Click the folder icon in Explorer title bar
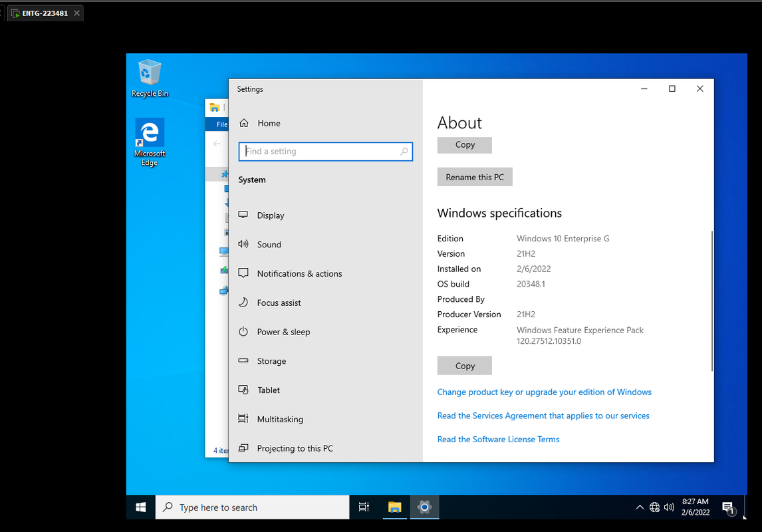762x532 pixels. click(214, 107)
